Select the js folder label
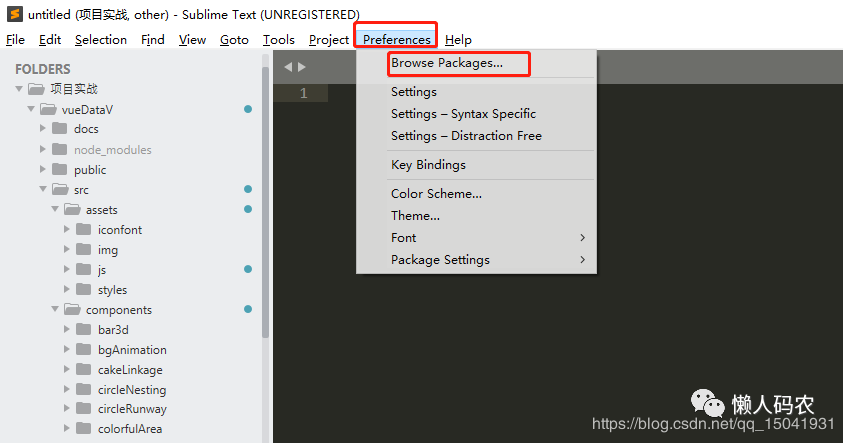The image size is (843, 443). tap(102, 270)
